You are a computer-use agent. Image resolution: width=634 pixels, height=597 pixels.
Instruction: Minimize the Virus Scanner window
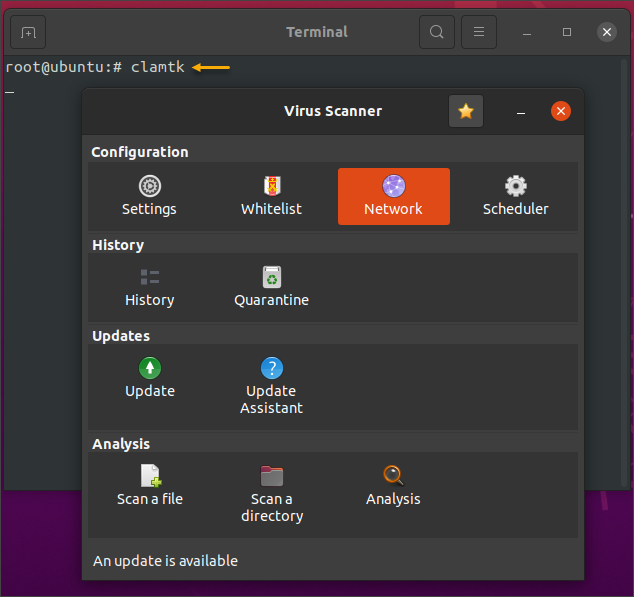pyautogui.click(x=521, y=112)
